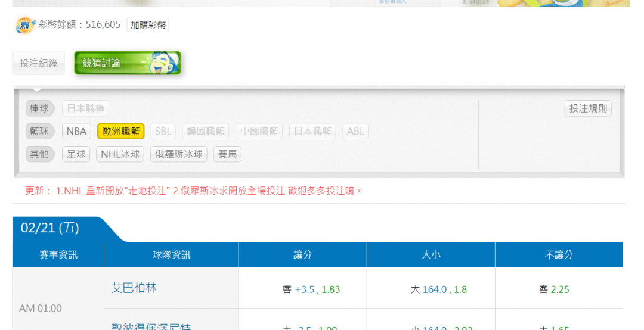This screenshot has height=330, width=644.
Task: Click the 加購彩幣 button
Action: click(x=148, y=25)
